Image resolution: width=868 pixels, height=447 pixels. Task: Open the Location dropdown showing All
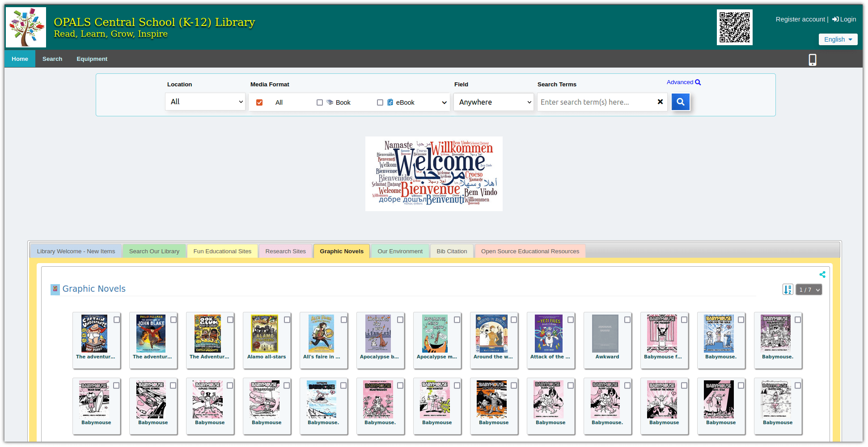(x=205, y=102)
